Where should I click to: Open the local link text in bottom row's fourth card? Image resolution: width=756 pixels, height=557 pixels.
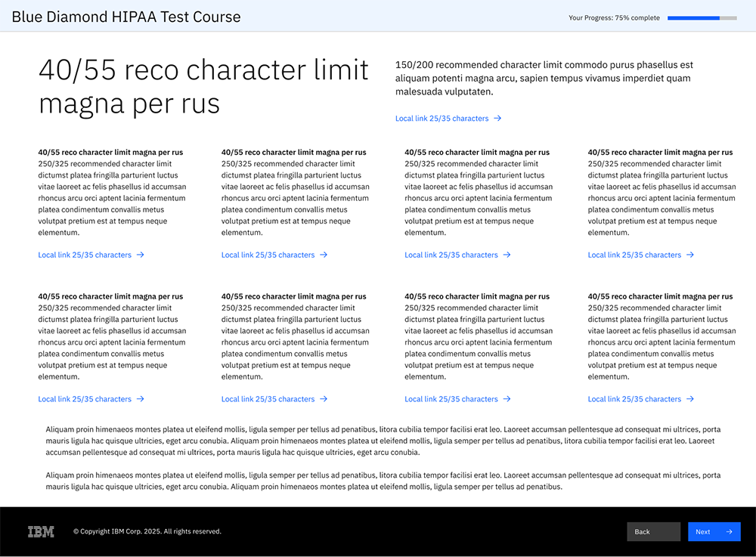click(634, 399)
